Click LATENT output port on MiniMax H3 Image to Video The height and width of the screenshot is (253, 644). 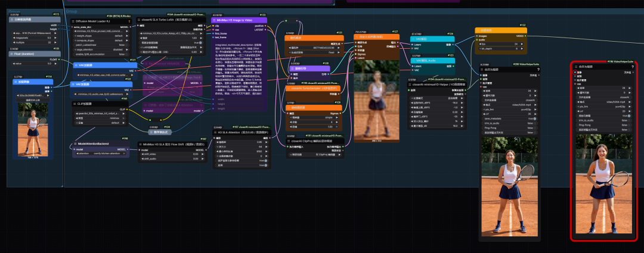[x=267, y=30]
